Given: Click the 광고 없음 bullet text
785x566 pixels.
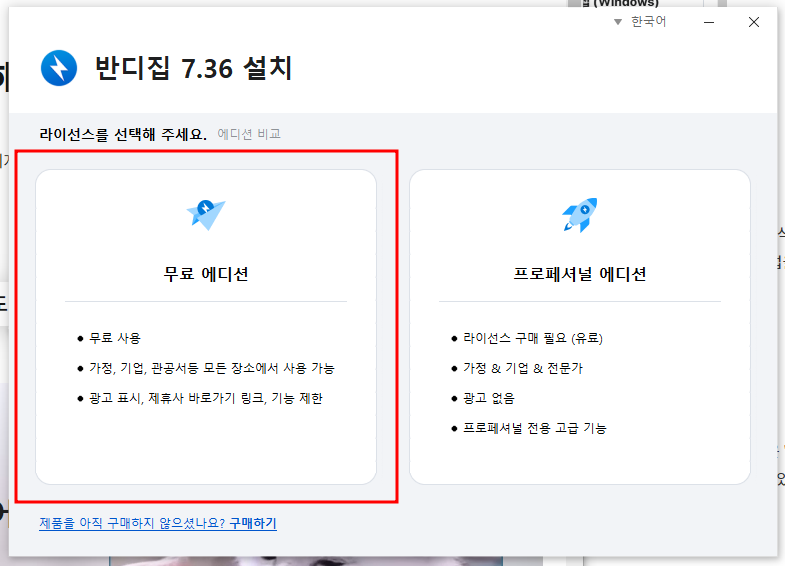Looking at the screenshot, I should pyautogui.click(x=489, y=398).
